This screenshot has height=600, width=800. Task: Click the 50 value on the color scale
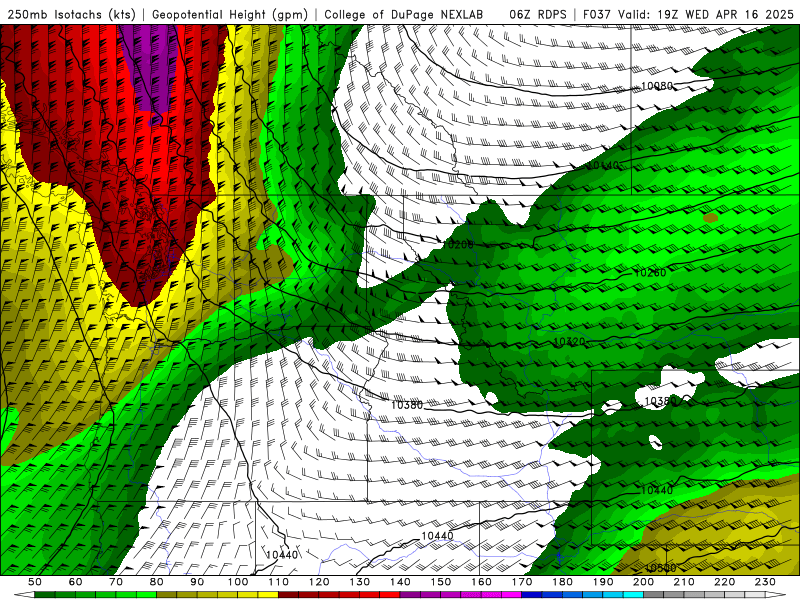click(x=35, y=582)
